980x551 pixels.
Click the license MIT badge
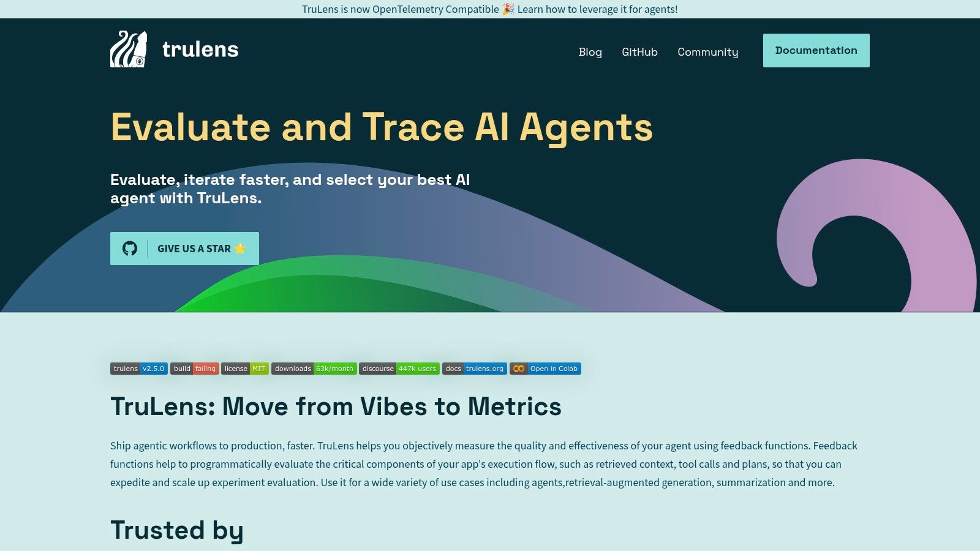pyautogui.click(x=245, y=369)
